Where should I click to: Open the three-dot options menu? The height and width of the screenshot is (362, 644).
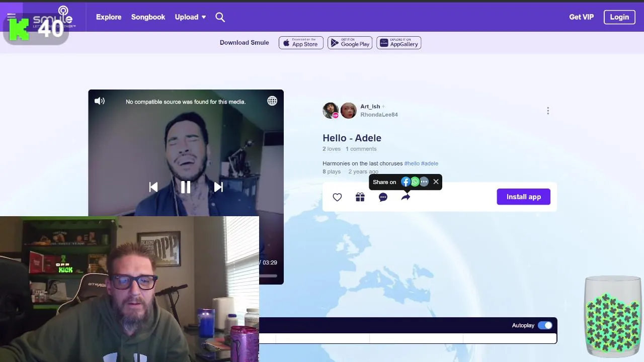coord(548,111)
